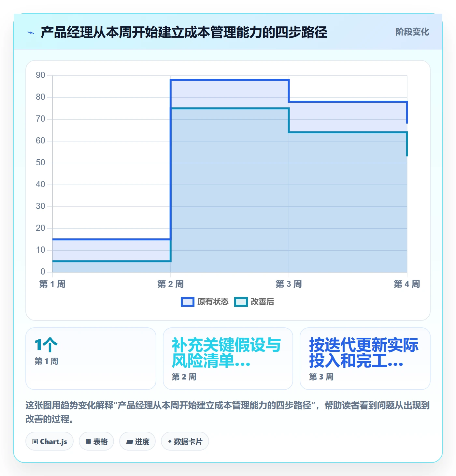456x476 pixels.
Task: Toggle the 原有状态 legend color box
Action: 187,302
